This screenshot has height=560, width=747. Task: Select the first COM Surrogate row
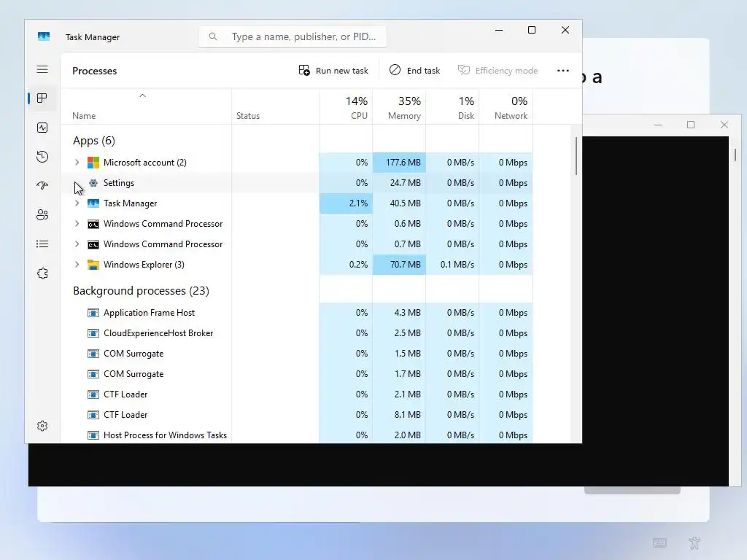[x=297, y=354]
